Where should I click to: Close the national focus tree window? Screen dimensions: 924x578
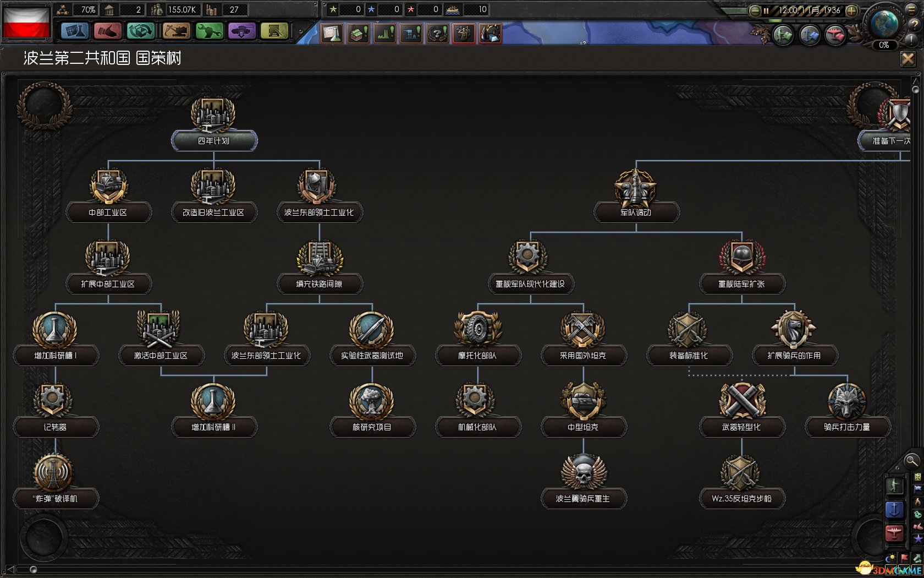[908, 58]
